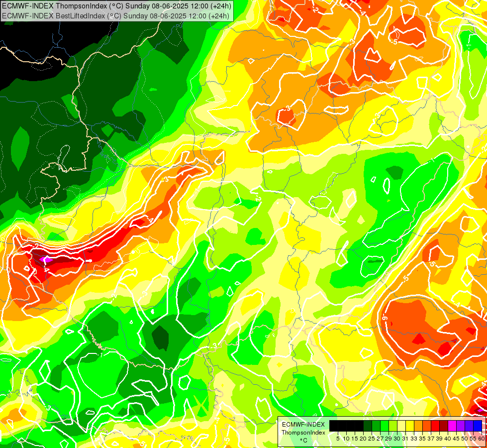The image size is (487, 448).
Task: Click the legend tick value 45
Action: [x=456, y=439]
